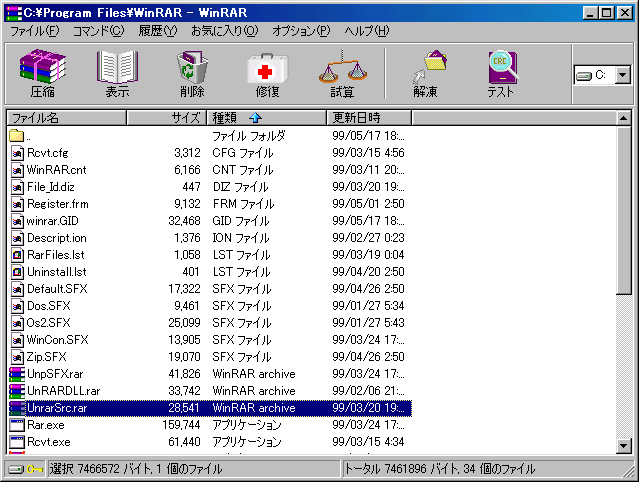Click the scrollbar up arrow
Image resolution: width=639 pixels, height=482 pixels.
tap(623, 118)
